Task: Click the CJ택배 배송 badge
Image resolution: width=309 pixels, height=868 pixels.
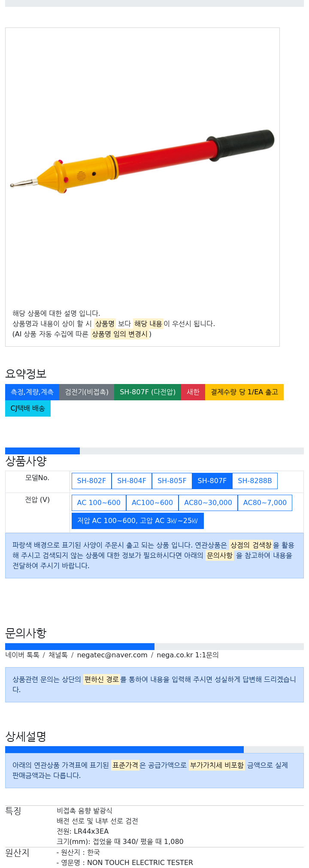Action: [x=28, y=408]
